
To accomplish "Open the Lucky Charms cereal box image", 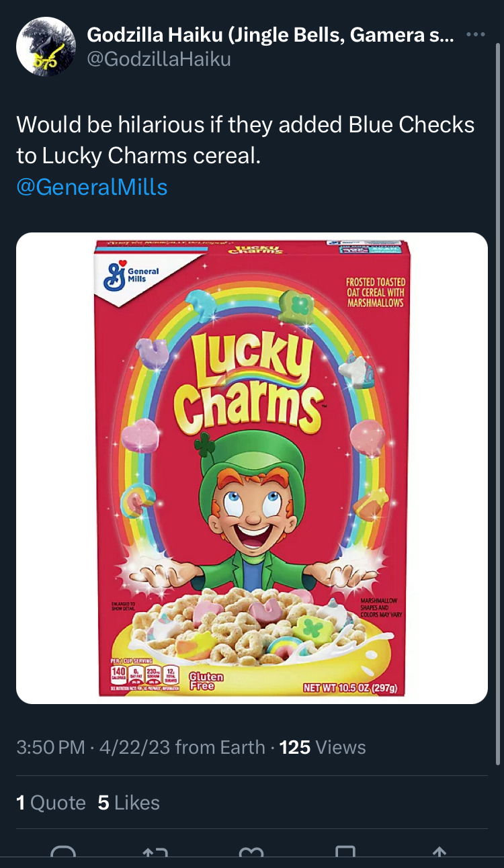I will [252, 468].
